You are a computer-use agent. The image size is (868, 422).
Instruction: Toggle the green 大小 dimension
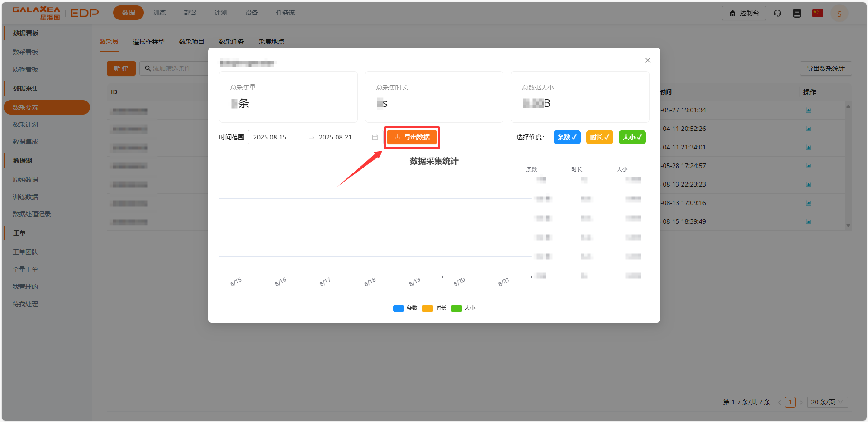tap(632, 137)
